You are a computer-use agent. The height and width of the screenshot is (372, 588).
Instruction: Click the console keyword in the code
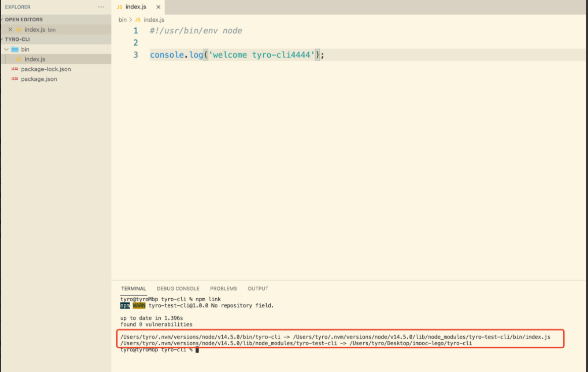[x=167, y=55]
